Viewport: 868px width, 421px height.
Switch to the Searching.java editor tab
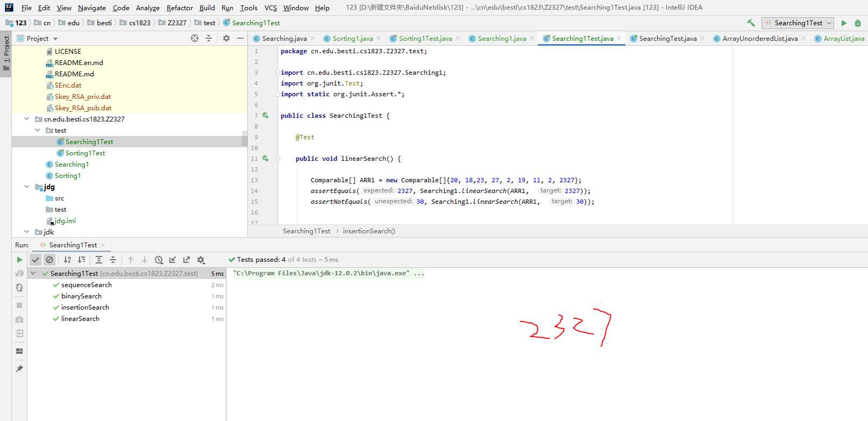point(284,38)
